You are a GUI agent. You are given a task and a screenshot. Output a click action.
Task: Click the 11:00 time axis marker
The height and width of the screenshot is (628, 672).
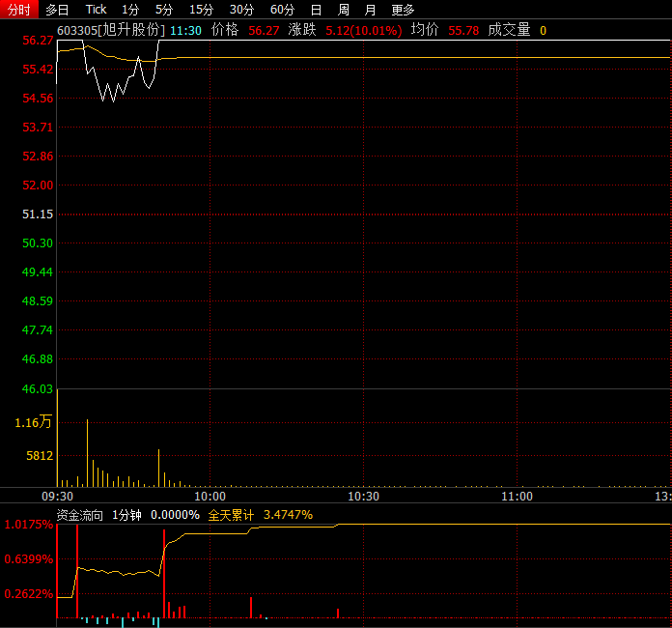(517, 497)
